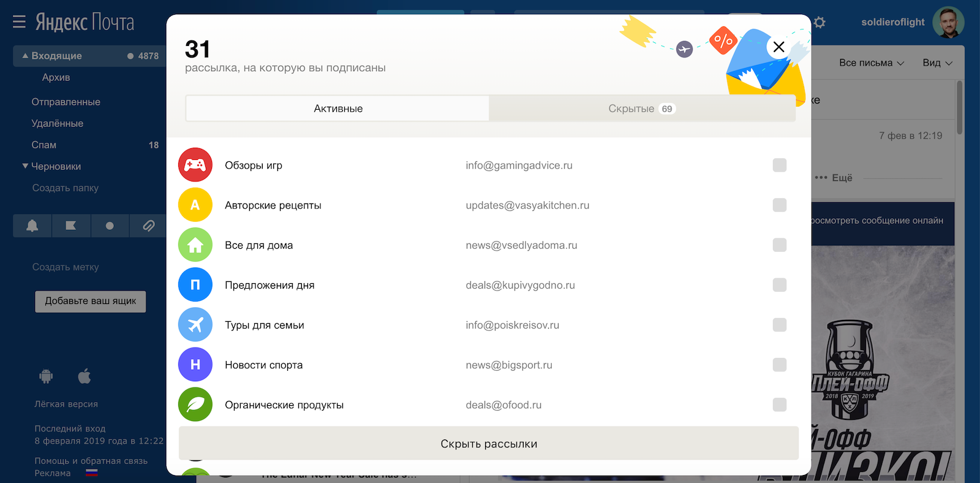Click info@poiskreisov.ru address
This screenshot has height=483, width=980.
click(x=512, y=325)
